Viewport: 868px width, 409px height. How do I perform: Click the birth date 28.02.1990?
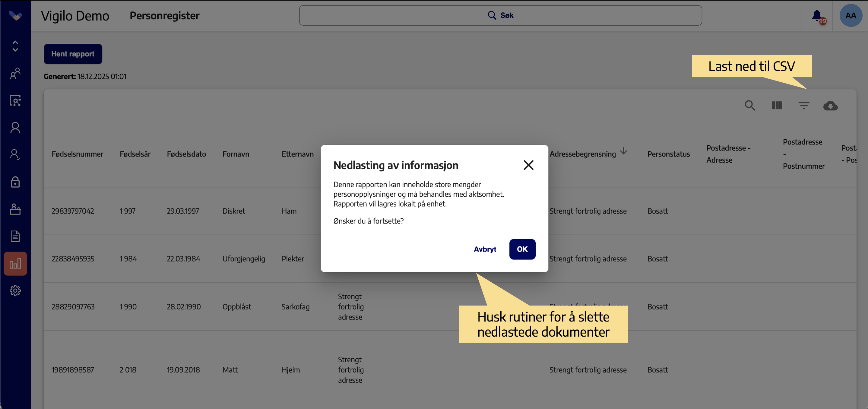point(184,307)
